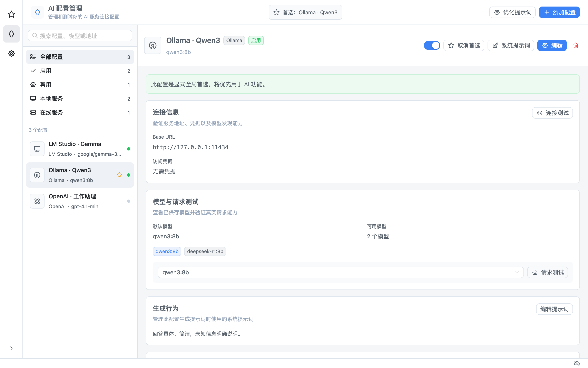Image resolution: width=588 pixels, height=368 pixels.
Task: Select 全部配置 filter
Action: click(x=80, y=57)
